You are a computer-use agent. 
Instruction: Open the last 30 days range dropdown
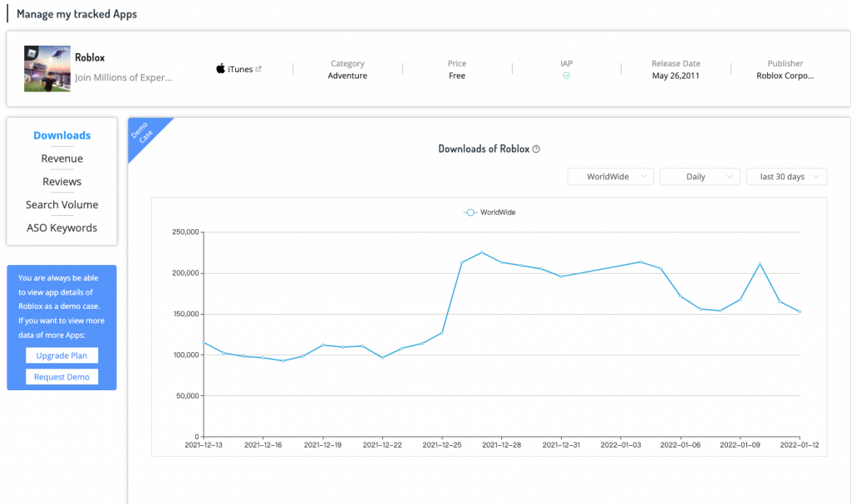[786, 177]
